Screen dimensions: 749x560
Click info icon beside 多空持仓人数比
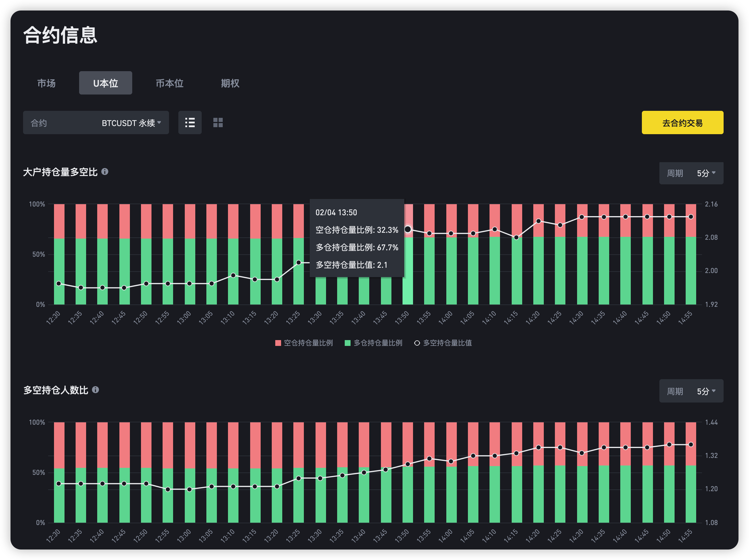click(x=95, y=390)
